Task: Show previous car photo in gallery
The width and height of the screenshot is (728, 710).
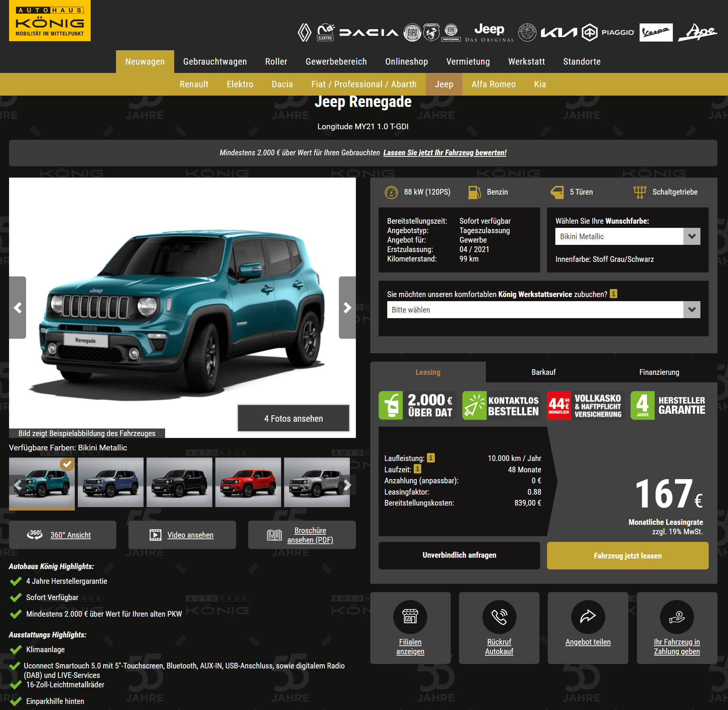Action: point(17,308)
